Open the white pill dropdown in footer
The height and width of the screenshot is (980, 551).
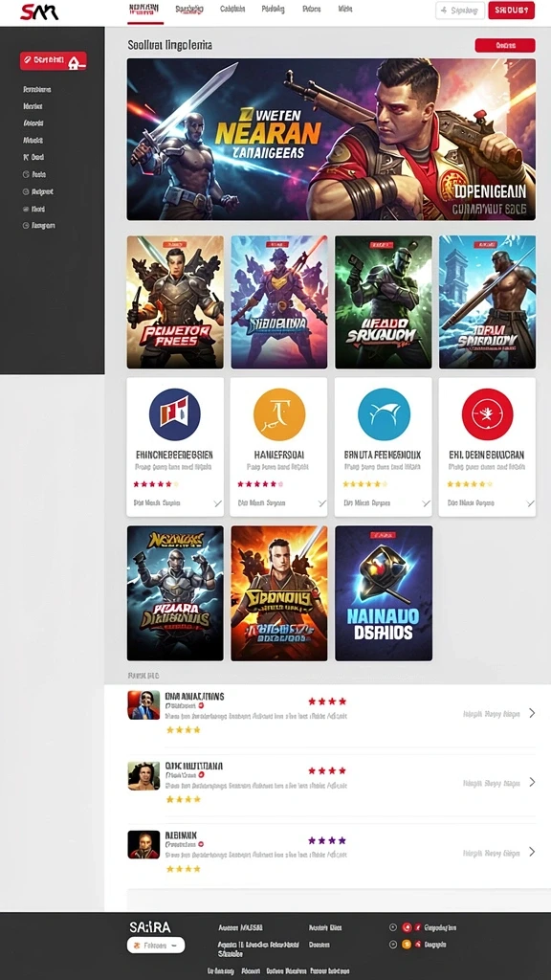tap(156, 946)
